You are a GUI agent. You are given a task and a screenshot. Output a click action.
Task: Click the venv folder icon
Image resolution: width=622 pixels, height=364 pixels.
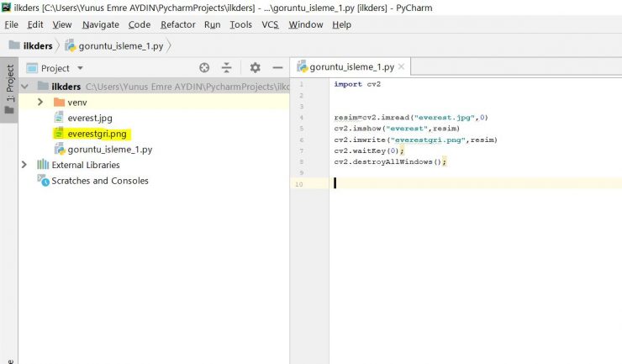coord(59,102)
